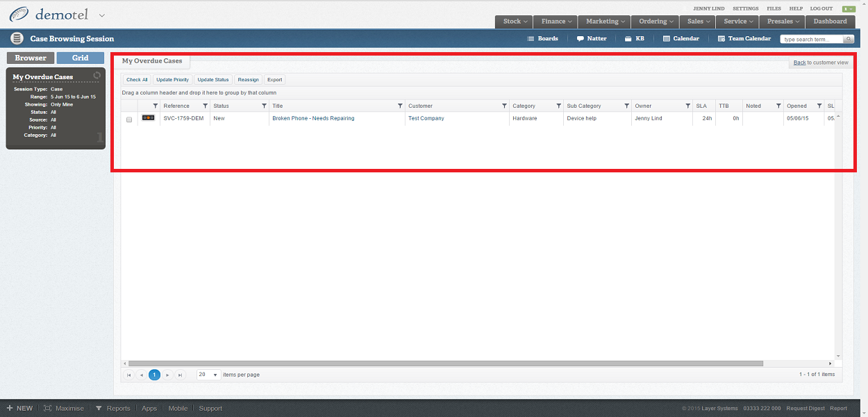Image resolution: width=868 pixels, height=417 pixels.
Task: Open the demotel account chevron dropdown
Action: [102, 15]
